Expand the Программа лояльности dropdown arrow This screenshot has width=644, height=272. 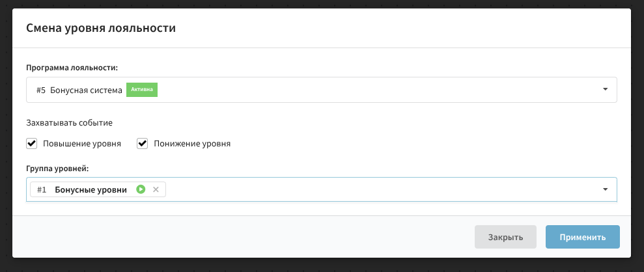tap(605, 90)
